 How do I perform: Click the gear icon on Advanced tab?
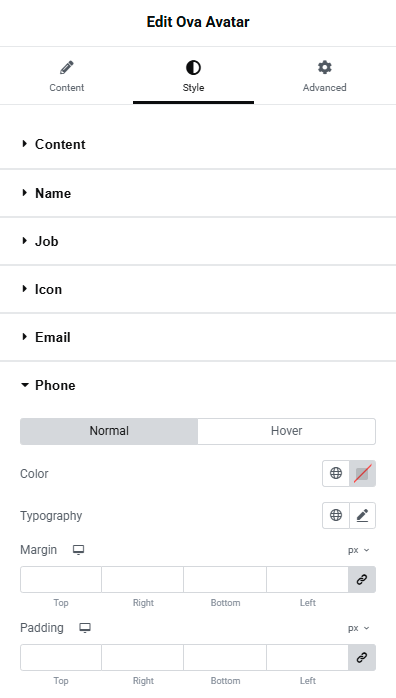click(324, 68)
